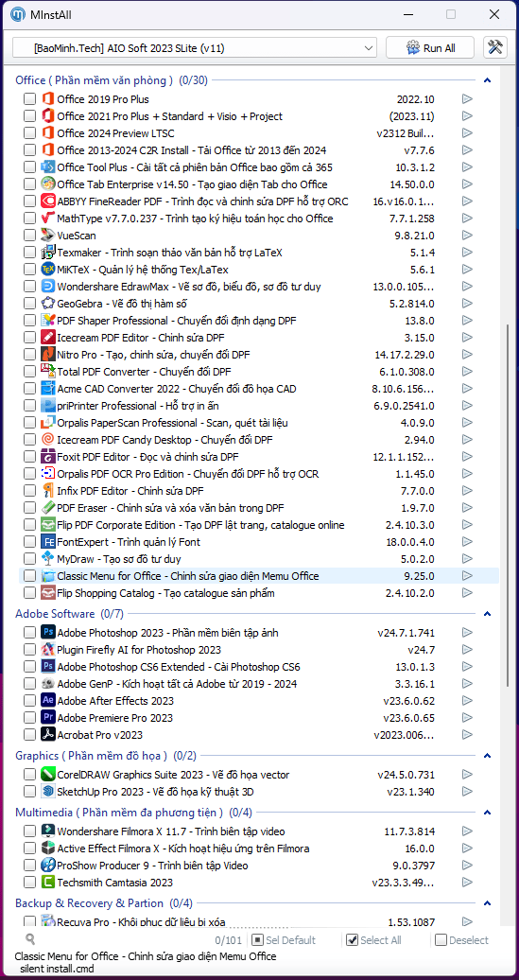The height and width of the screenshot is (980, 519).
Task: Click the Office Tool Plus icon
Action: click(x=48, y=166)
